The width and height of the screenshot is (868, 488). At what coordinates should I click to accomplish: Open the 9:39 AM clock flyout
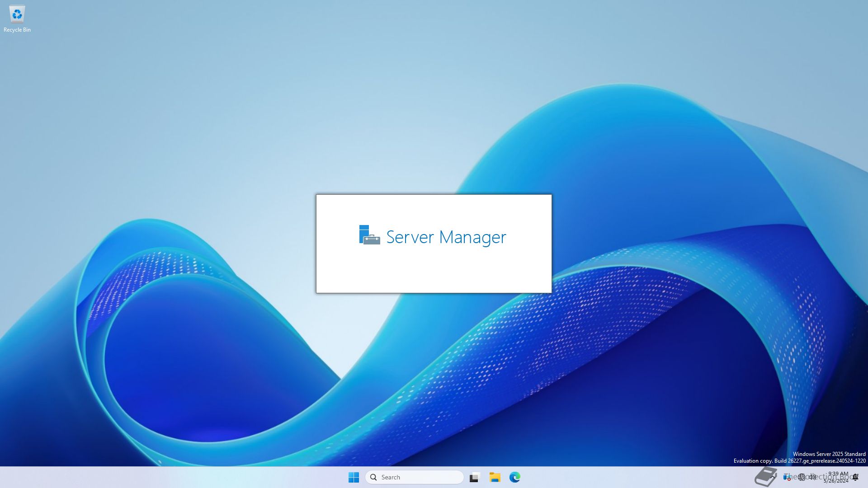838,474
